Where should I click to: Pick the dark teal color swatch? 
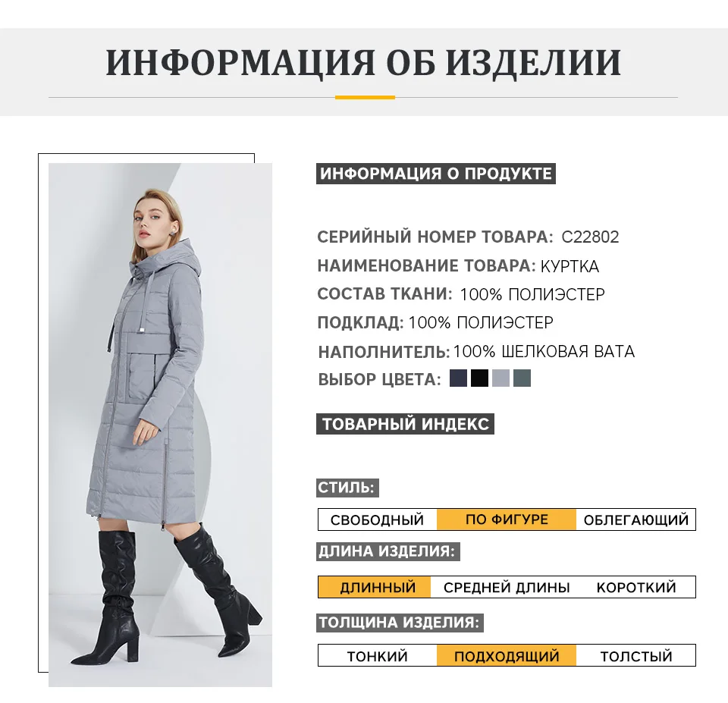pos(522,378)
